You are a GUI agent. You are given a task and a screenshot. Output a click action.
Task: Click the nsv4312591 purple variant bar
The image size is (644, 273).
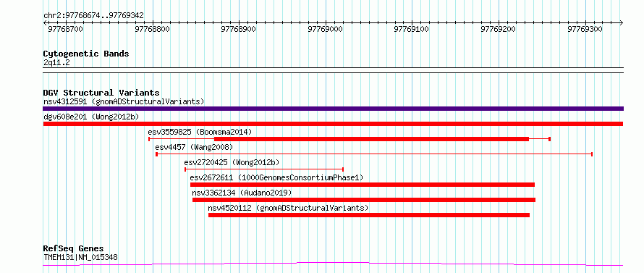coord(333,109)
